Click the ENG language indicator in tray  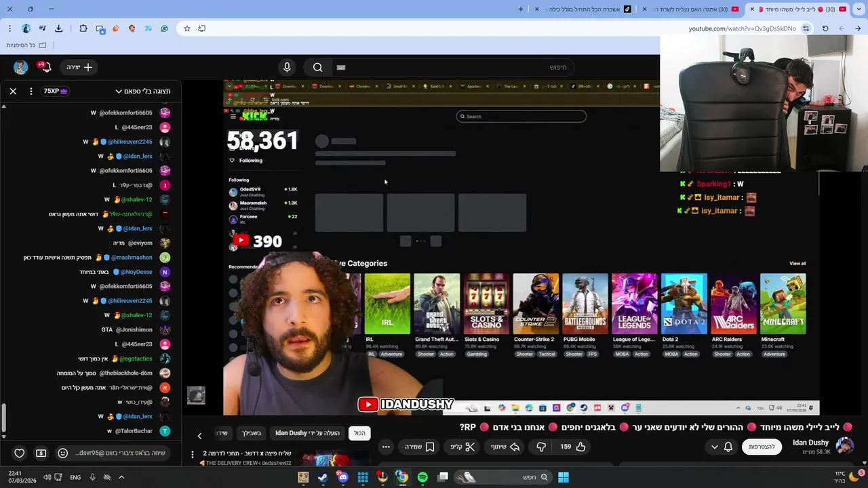(x=75, y=477)
